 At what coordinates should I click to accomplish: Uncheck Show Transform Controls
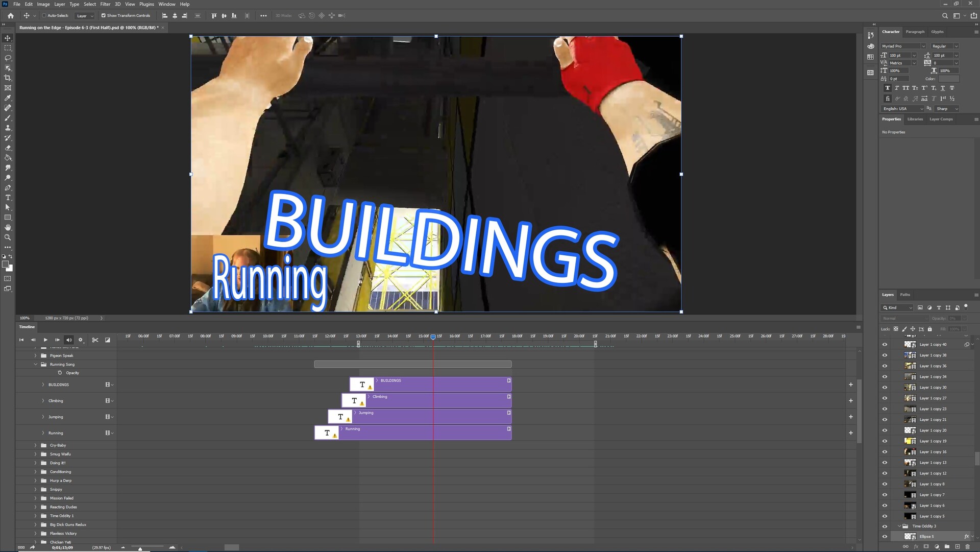coord(104,16)
